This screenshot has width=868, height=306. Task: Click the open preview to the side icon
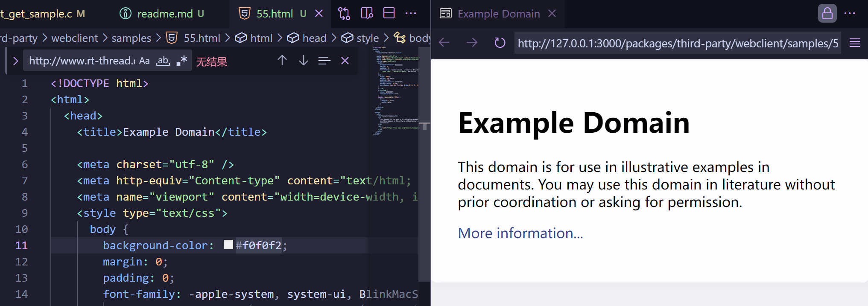[x=367, y=14]
